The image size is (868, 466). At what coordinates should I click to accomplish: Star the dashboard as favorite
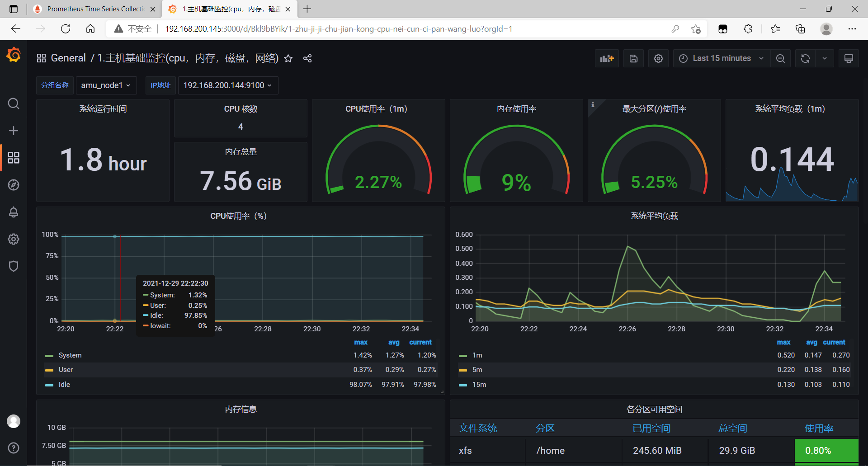[288, 58]
